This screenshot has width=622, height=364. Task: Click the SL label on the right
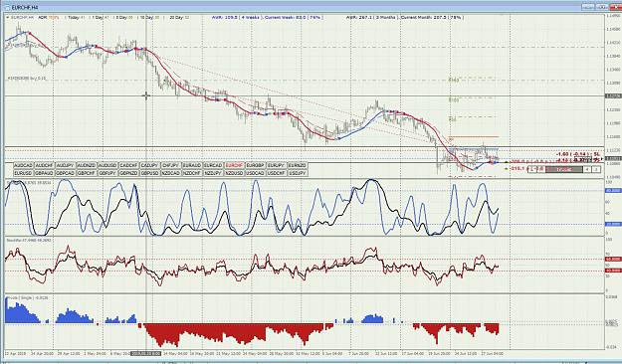(x=596, y=154)
